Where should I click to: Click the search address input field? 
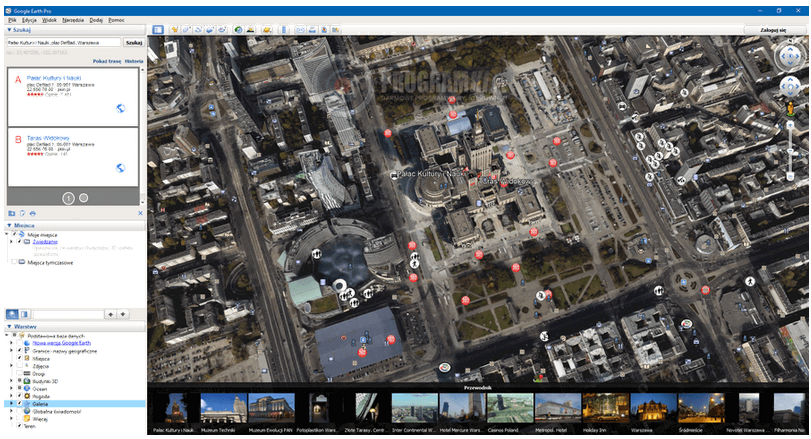point(64,42)
